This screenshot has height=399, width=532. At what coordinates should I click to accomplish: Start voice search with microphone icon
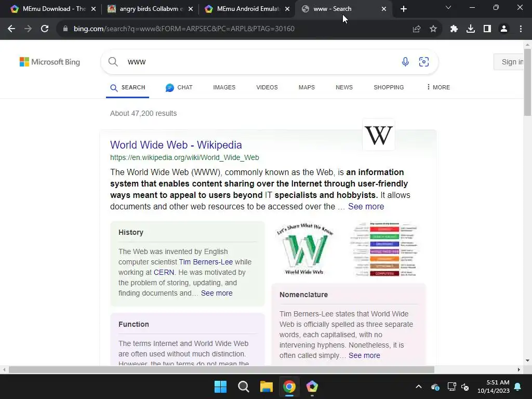[x=405, y=62]
